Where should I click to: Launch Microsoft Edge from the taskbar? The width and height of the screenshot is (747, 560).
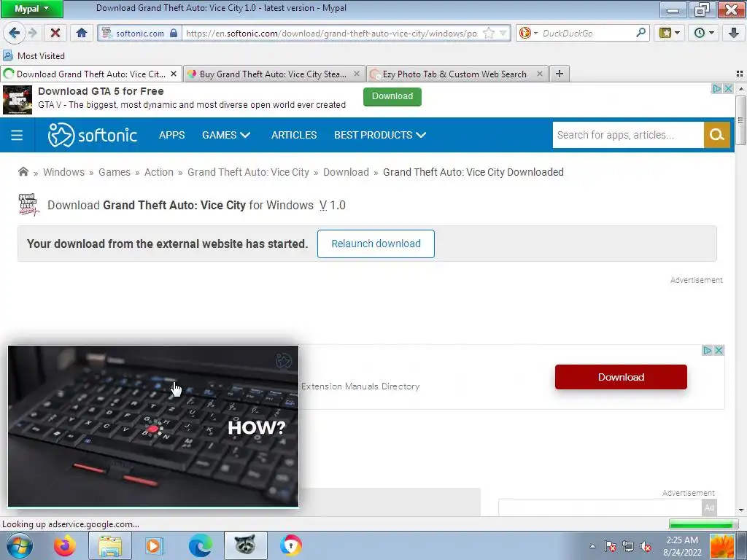200,545
